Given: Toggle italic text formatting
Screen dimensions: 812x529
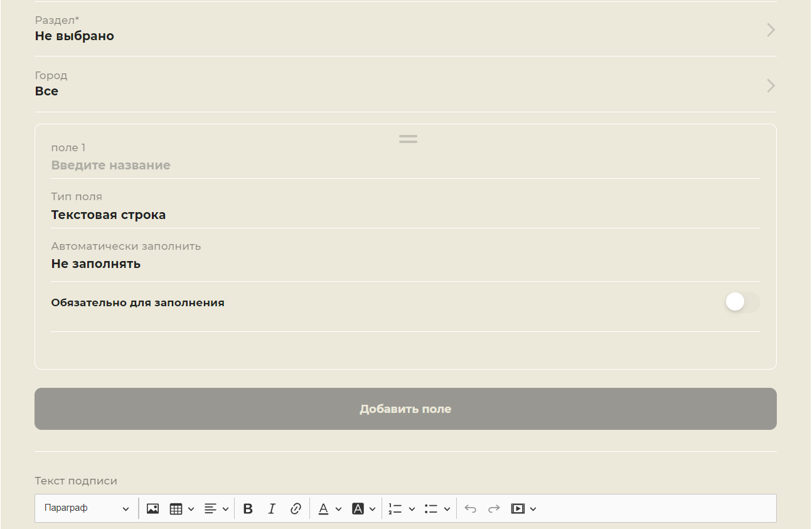Looking at the screenshot, I should (x=272, y=509).
